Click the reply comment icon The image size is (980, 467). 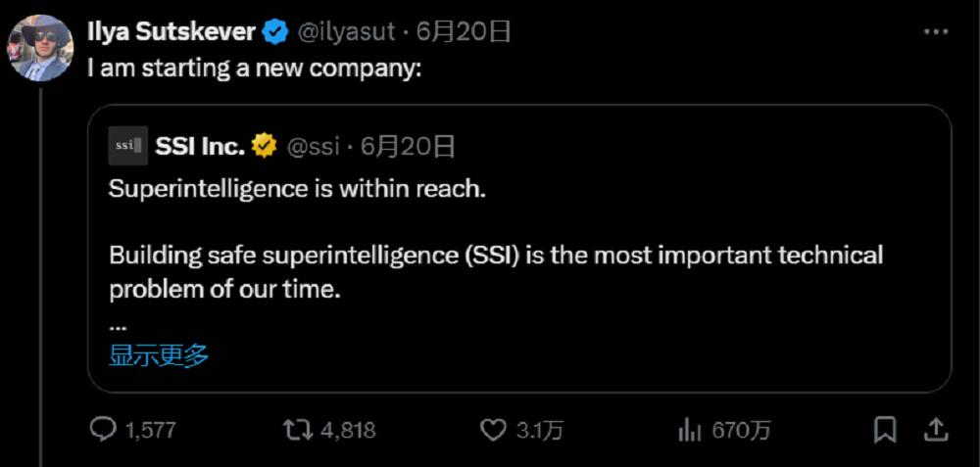tap(103, 429)
